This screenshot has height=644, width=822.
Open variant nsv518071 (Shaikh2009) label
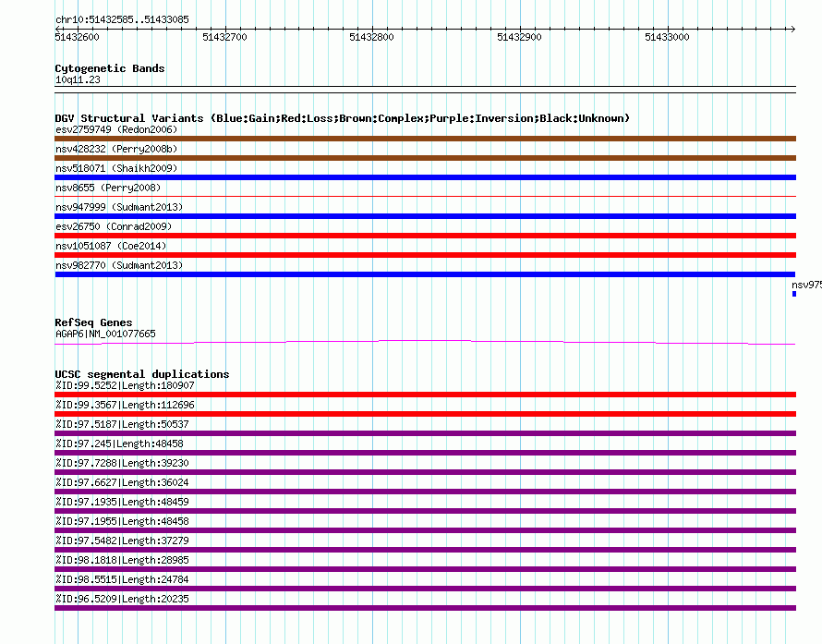[116, 168]
